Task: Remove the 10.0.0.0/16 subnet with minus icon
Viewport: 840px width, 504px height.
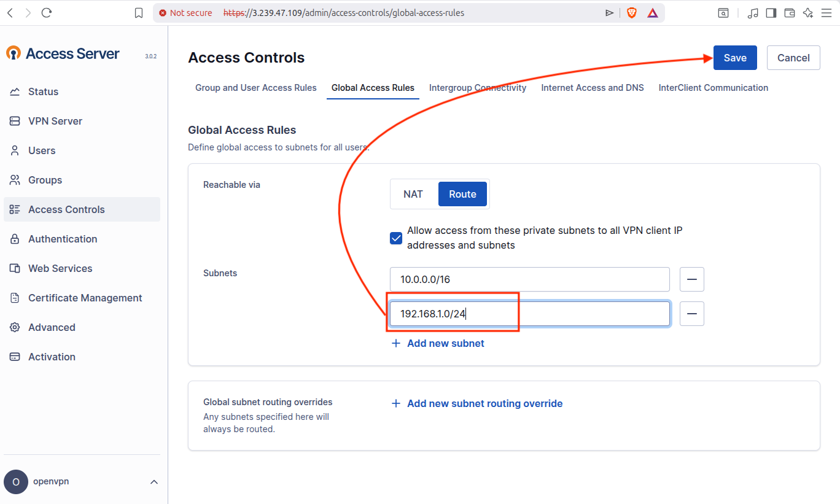Action: coord(691,279)
